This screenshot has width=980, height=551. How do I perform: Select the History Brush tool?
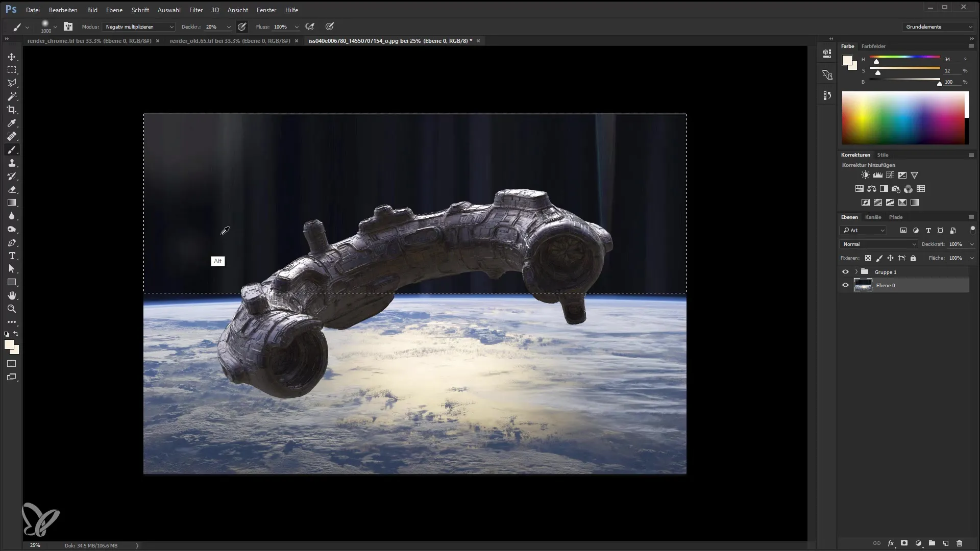tap(12, 176)
